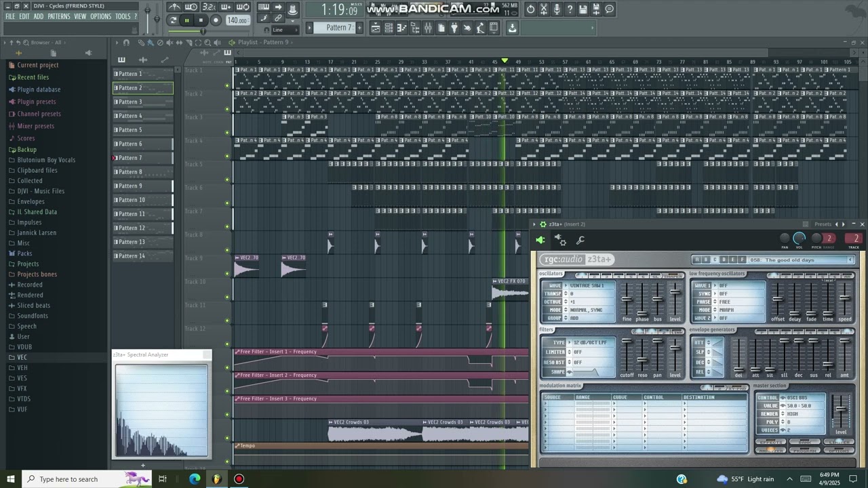
Task: Click the z3ta+ OPTIONS button
Action: [840, 451]
